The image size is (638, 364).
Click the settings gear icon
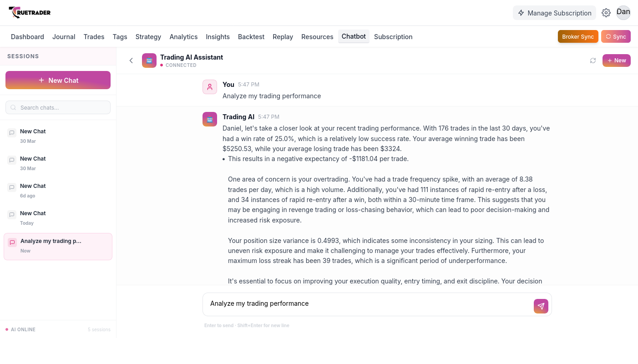[x=606, y=13]
